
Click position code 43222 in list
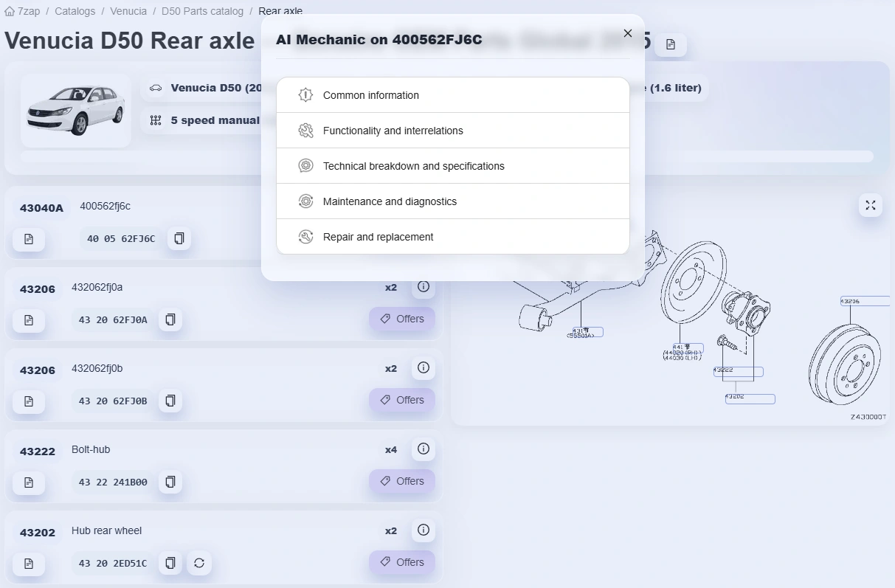[x=38, y=452]
